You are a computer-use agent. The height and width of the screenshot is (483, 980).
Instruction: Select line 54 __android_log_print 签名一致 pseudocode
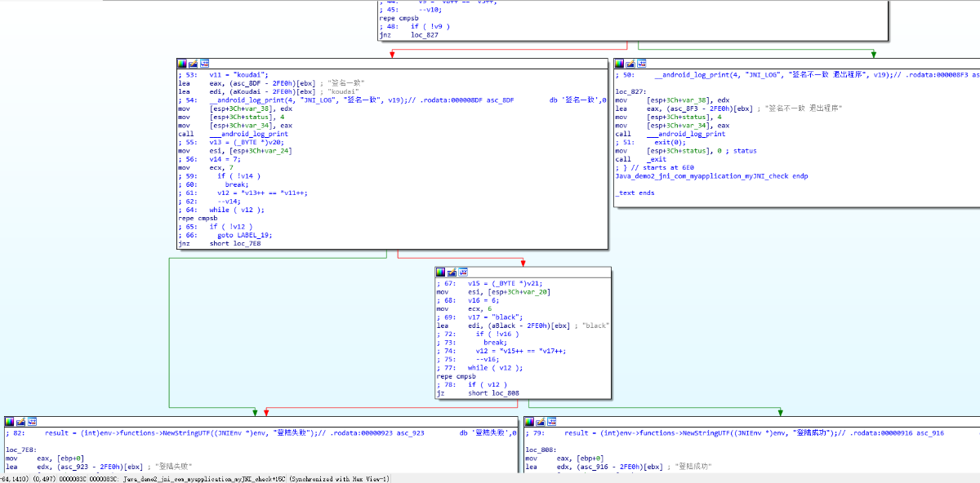(392, 100)
